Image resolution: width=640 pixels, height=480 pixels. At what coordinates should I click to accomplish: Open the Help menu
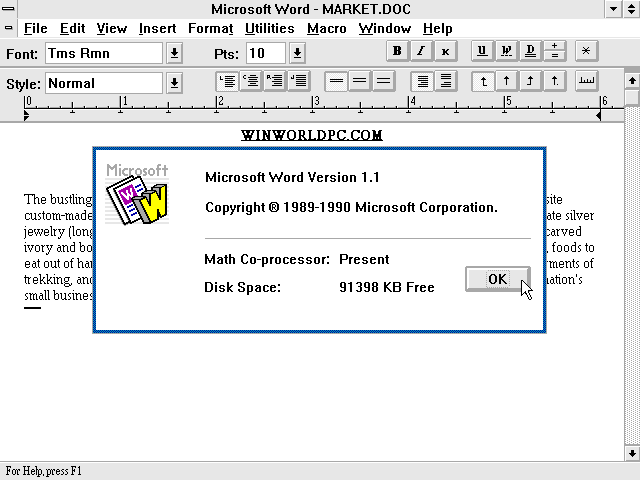click(x=438, y=29)
